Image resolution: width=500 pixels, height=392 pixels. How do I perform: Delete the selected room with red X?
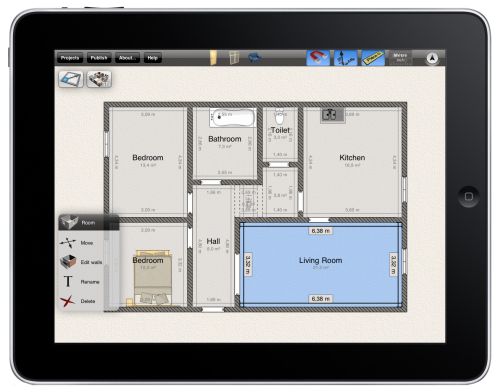(x=79, y=301)
